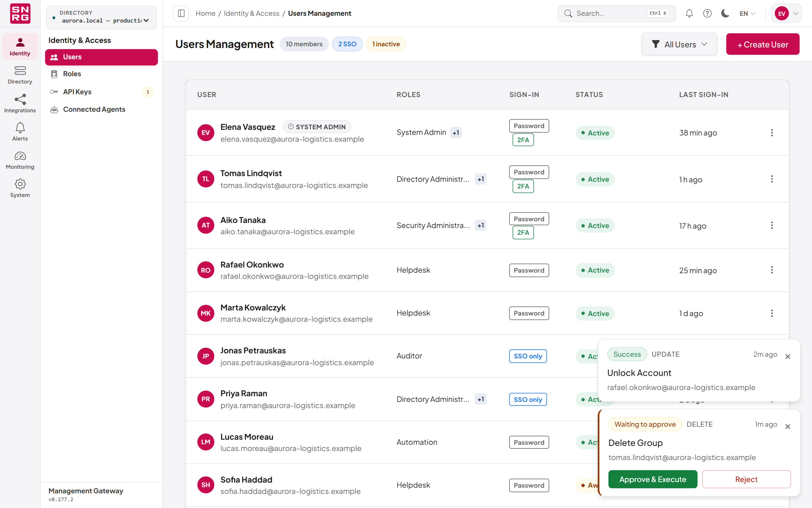Viewport: 812px width, 508px height.
Task: Reject the Delete Group request
Action: (746, 479)
